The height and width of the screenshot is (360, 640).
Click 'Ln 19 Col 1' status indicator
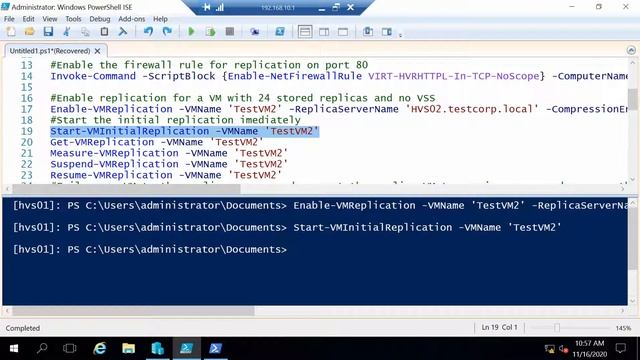(x=499, y=327)
